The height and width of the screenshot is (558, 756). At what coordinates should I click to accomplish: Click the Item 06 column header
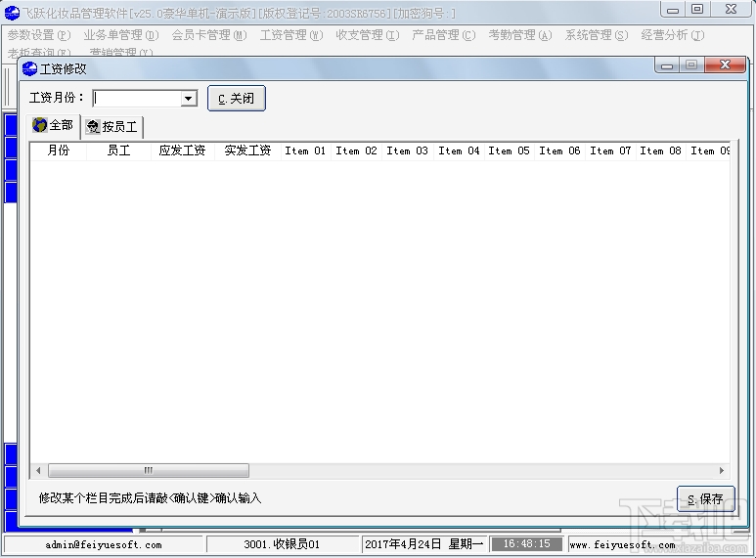(559, 150)
